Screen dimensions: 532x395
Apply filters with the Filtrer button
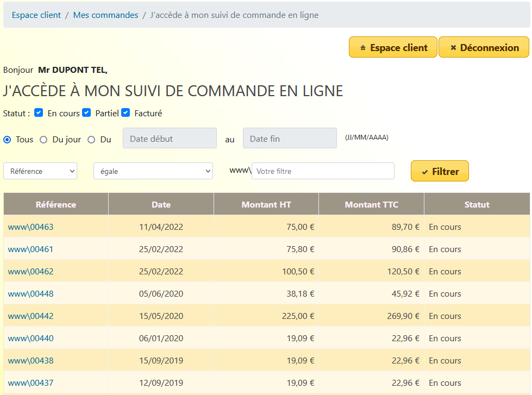pyautogui.click(x=440, y=171)
